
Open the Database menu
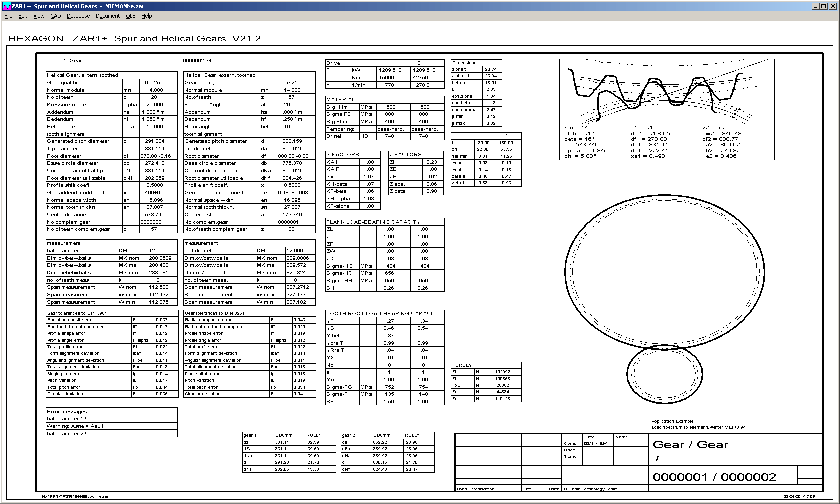pos(78,16)
